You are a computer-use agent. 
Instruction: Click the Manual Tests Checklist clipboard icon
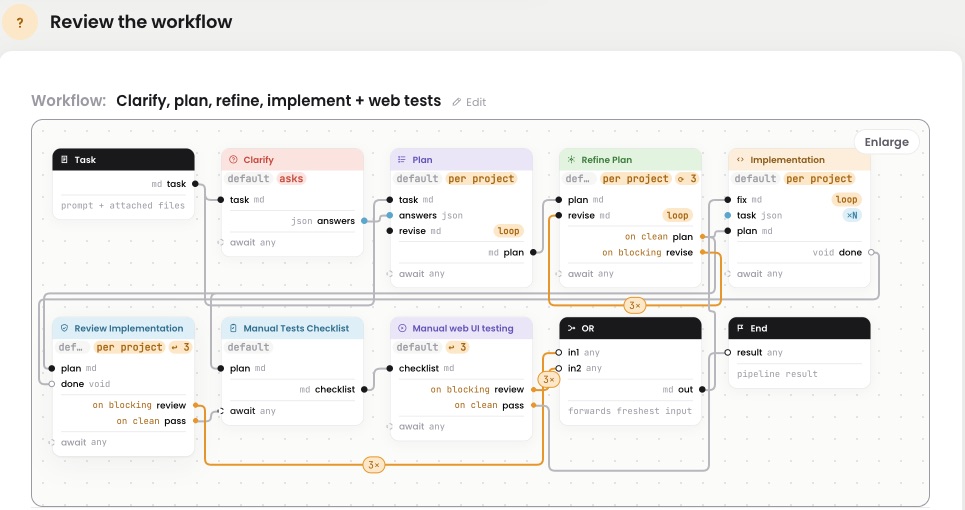[x=233, y=328]
